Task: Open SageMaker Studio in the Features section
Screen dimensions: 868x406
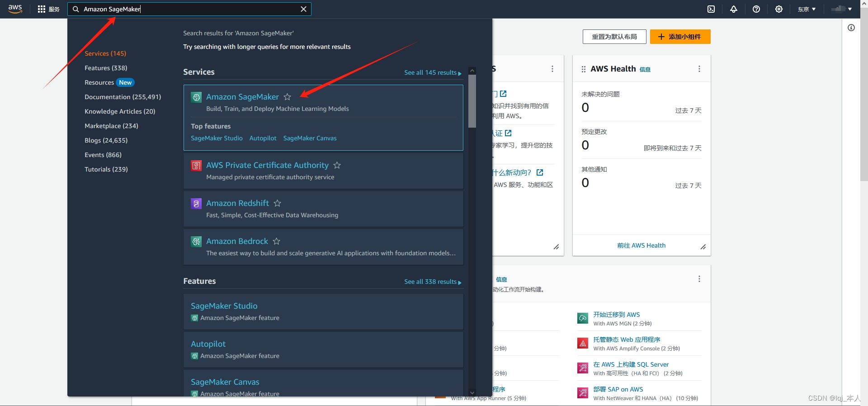Action: point(224,306)
